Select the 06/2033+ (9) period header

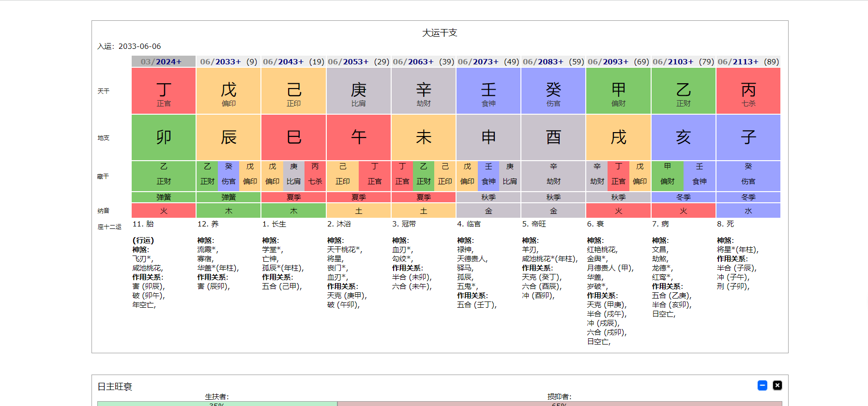(x=228, y=61)
